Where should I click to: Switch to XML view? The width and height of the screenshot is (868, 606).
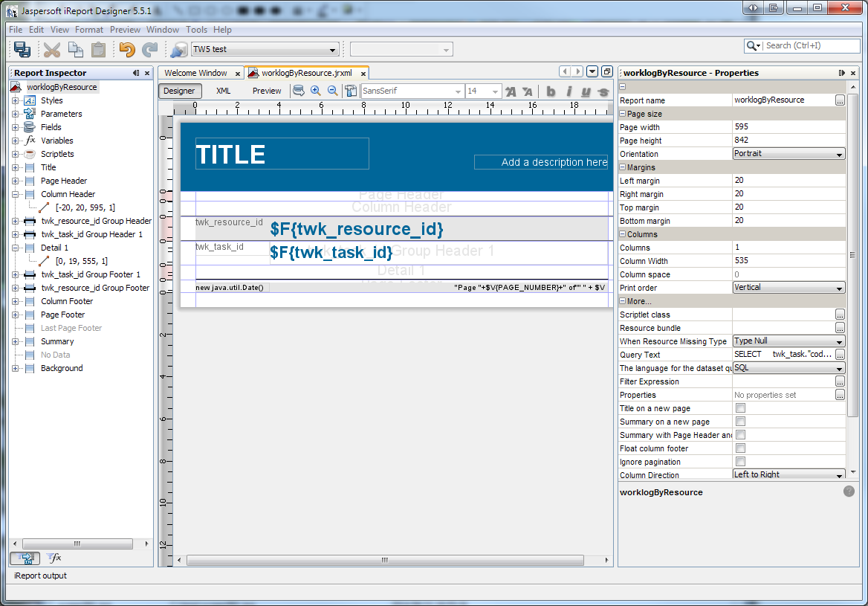223,91
